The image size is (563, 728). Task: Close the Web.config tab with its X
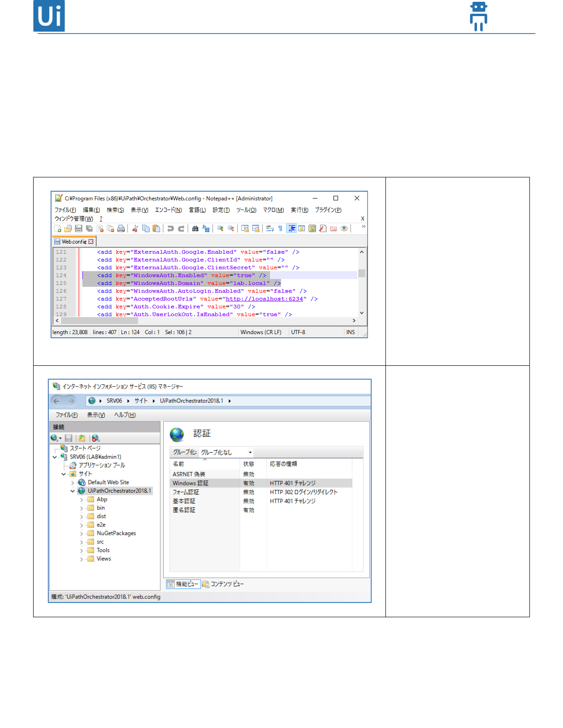[x=91, y=241]
